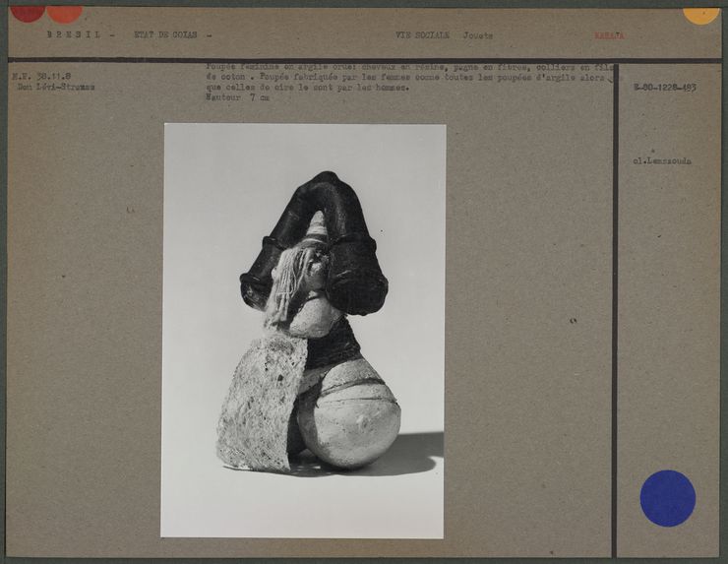Click the red stamped text in header
Image resolution: width=728 pixels, height=564 pixels.
(608, 34)
